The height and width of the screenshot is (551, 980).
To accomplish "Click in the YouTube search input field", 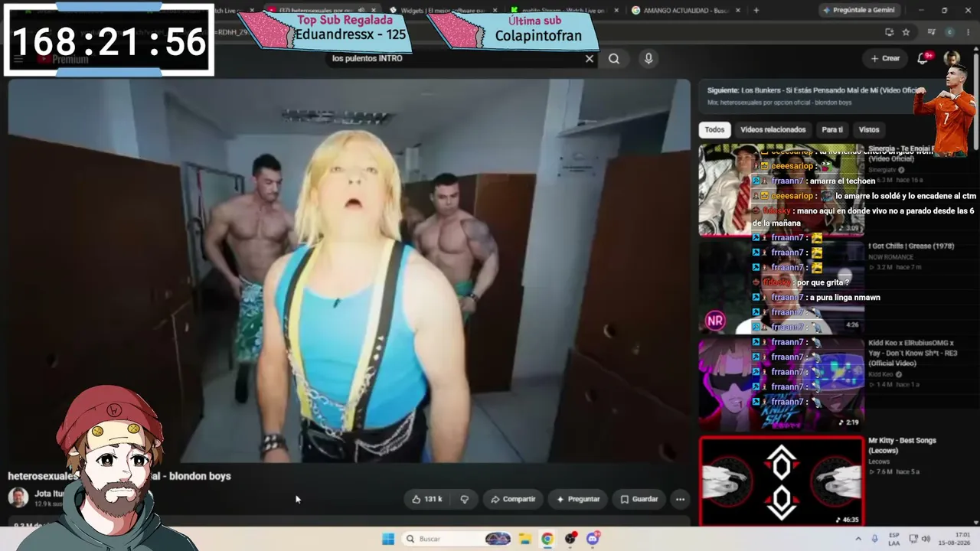I will click(456, 59).
